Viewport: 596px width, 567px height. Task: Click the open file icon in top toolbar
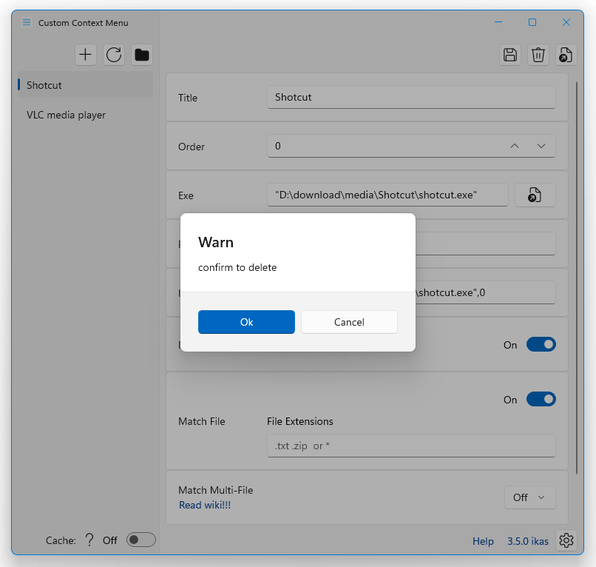point(566,55)
